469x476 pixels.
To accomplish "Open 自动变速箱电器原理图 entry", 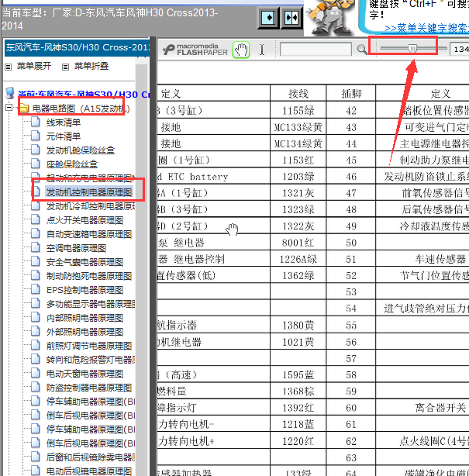I will point(88,234).
